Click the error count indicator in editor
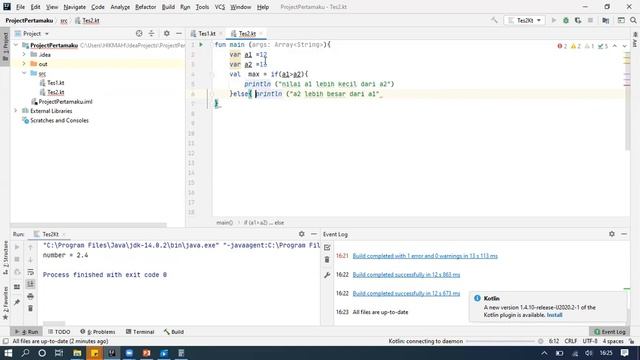This screenshot has height=360, width=640. 562,46
